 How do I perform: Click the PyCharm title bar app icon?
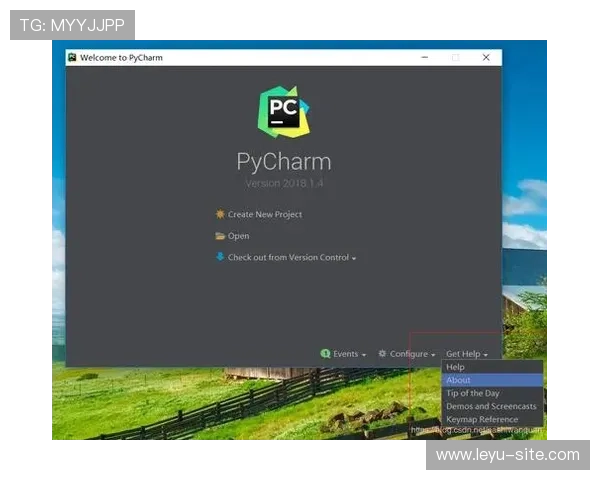pos(72,57)
